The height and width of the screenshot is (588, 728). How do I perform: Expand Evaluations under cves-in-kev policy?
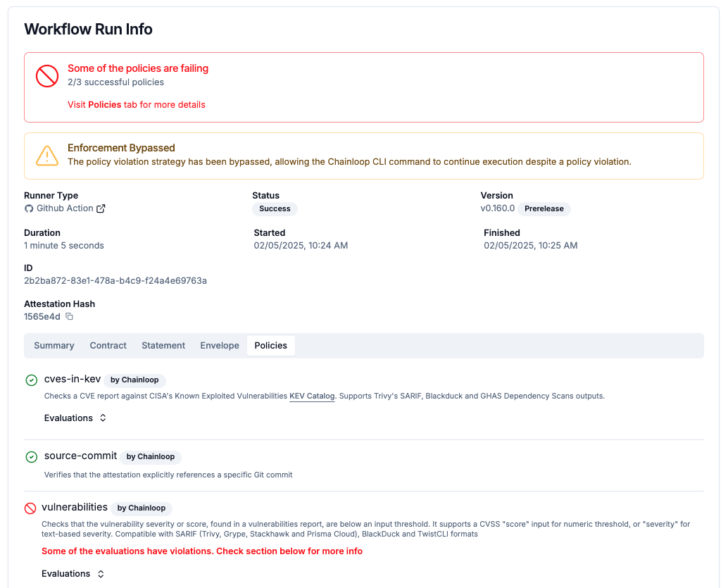click(x=75, y=418)
